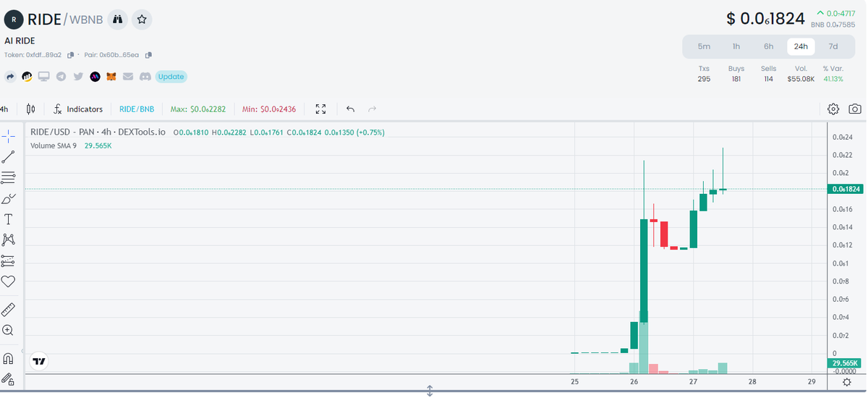Click the Min price label in toolbar
Image resolution: width=868 pixels, height=398 pixels.
pos(269,109)
